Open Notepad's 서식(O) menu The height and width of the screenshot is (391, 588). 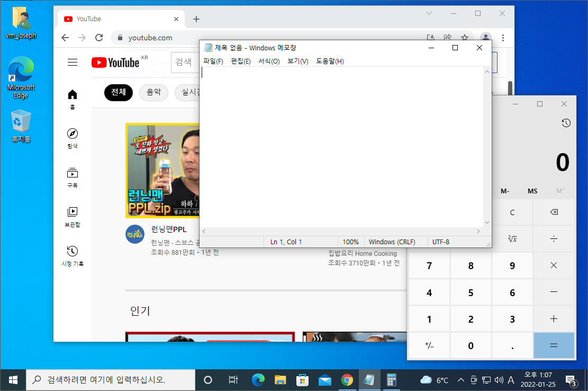point(269,61)
